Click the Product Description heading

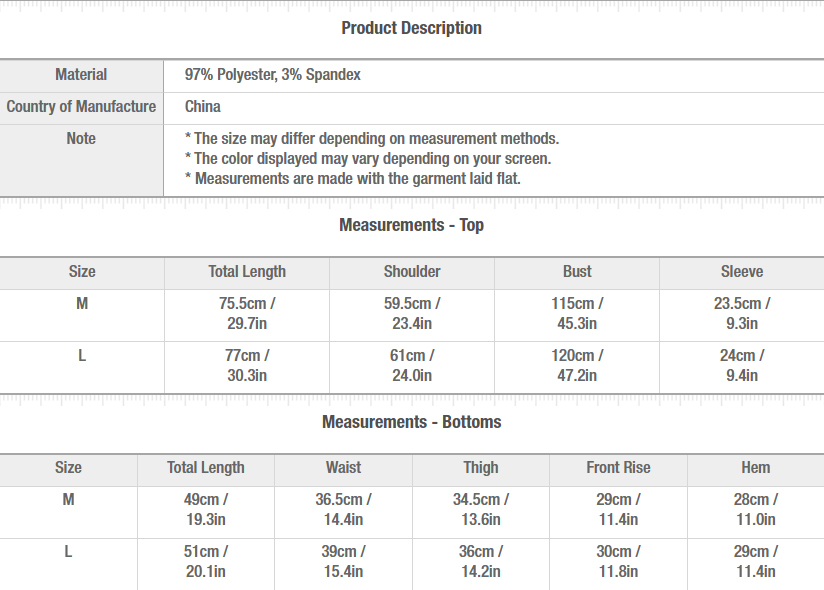tap(411, 28)
